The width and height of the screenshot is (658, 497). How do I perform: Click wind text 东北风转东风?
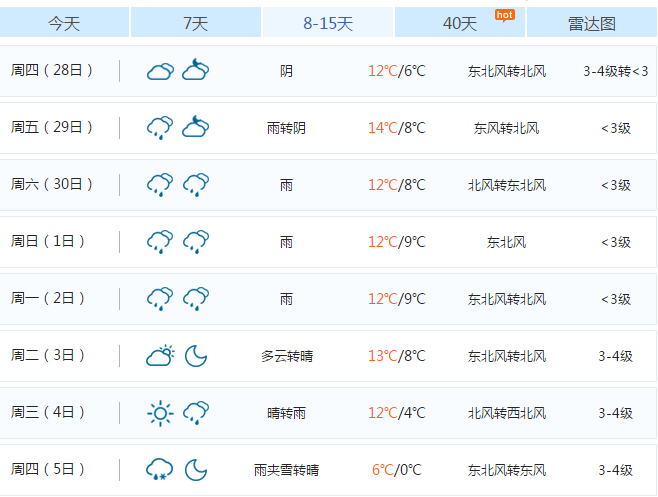click(507, 471)
